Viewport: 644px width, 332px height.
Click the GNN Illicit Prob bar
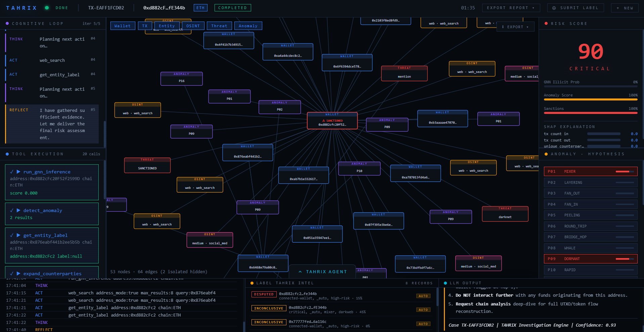click(591, 86)
